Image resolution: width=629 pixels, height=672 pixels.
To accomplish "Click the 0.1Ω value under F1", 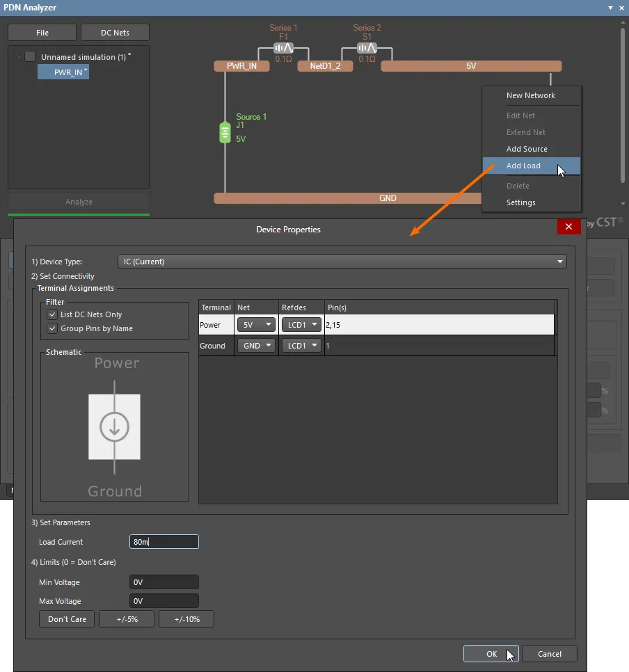I will 283,59.
